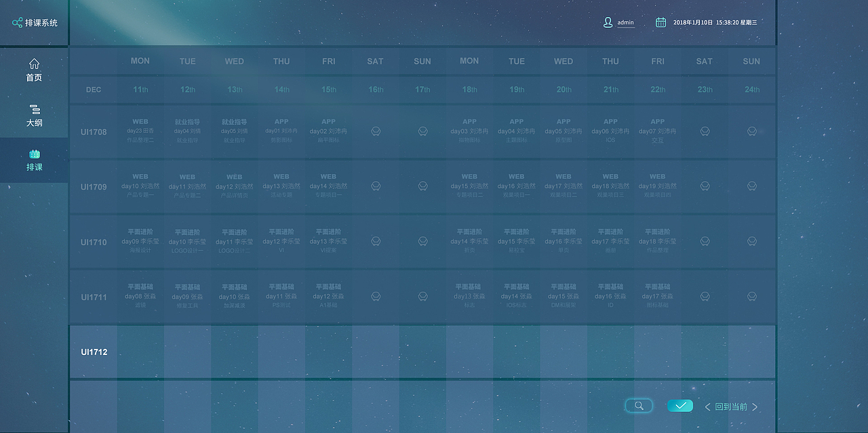Click UI1710 rest sofa icon on 16th
The height and width of the screenshot is (433, 868).
(x=376, y=241)
